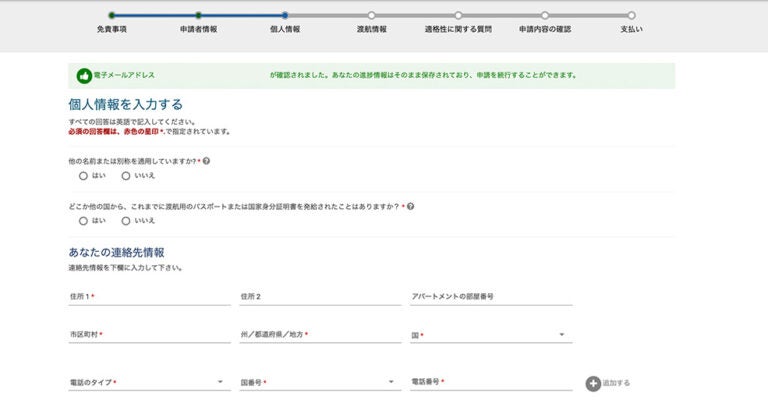This screenshot has height=407, width=768.
Task: Click the 渡航情報 progress step circle
Action: (x=372, y=15)
